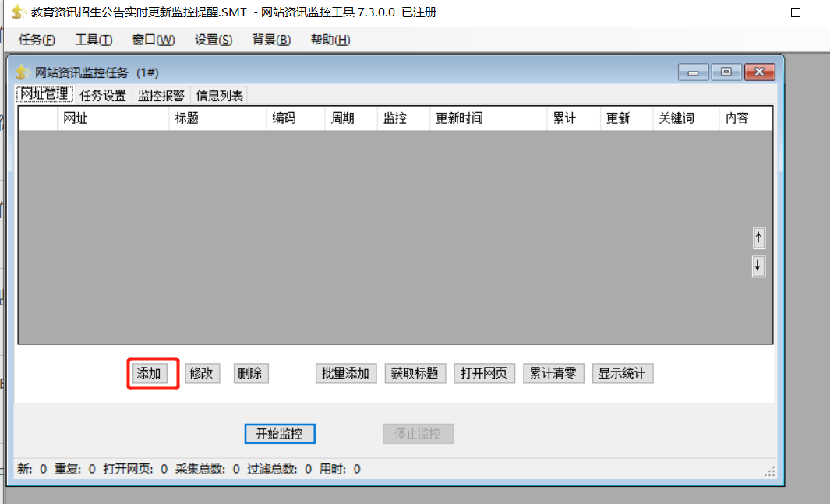The width and height of the screenshot is (830, 504).
Task: Open the 工具(T) menu
Action: click(x=94, y=41)
